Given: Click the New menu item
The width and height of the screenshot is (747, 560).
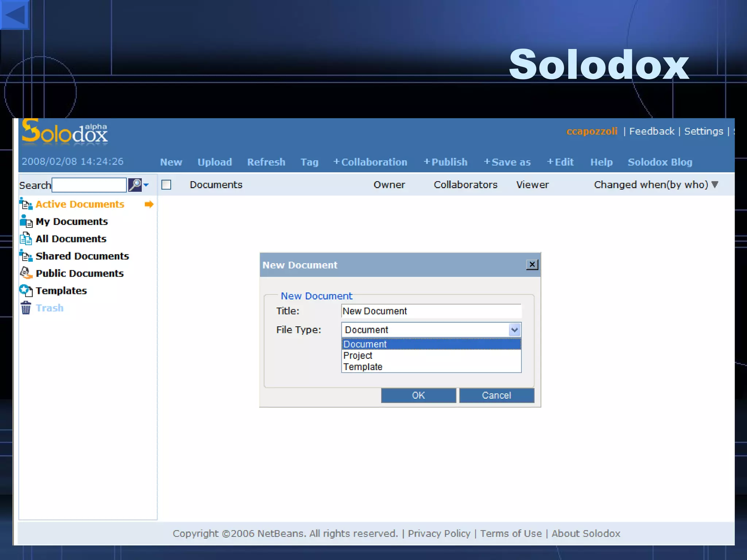Looking at the screenshot, I should [x=171, y=162].
